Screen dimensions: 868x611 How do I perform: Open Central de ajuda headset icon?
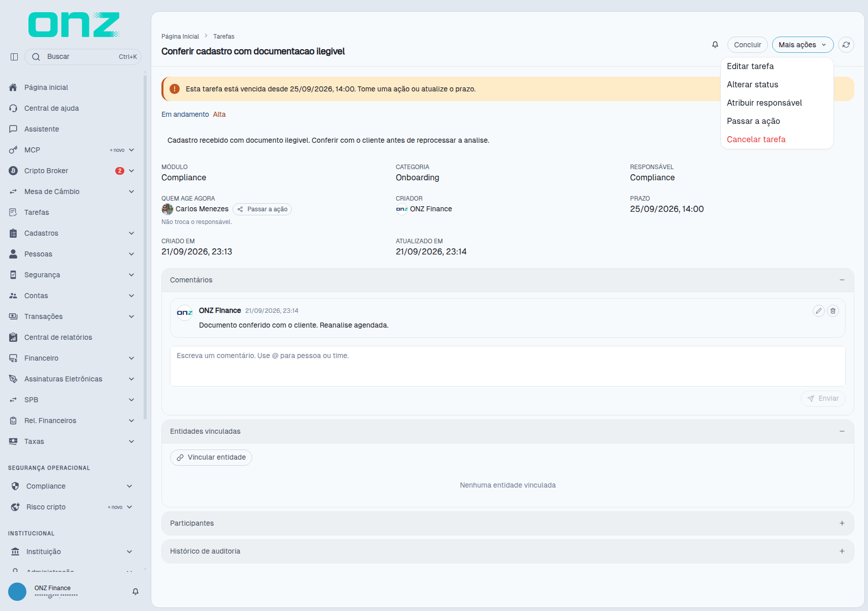(x=13, y=108)
